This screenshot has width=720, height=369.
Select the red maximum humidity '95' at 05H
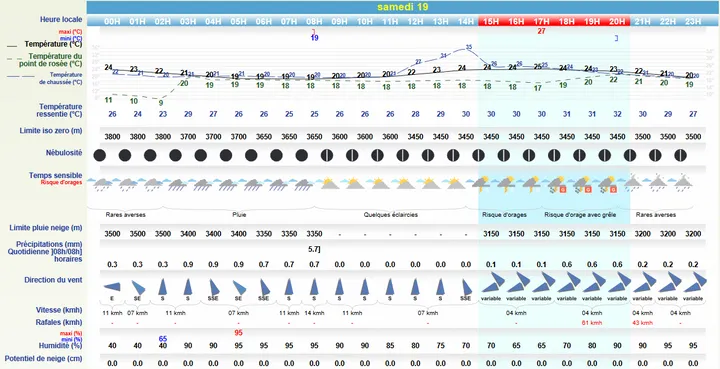(238, 333)
